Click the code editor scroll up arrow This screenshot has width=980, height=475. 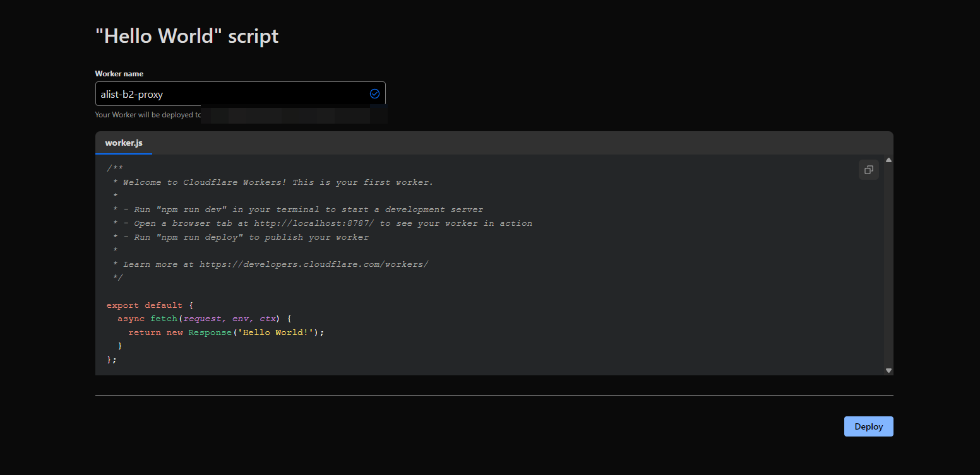coord(888,160)
